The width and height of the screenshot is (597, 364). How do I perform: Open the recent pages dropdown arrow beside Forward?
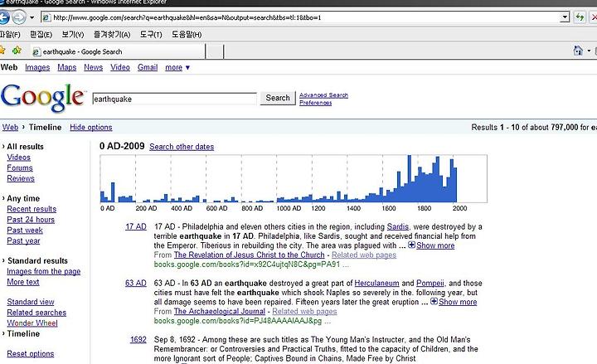(x=32, y=17)
